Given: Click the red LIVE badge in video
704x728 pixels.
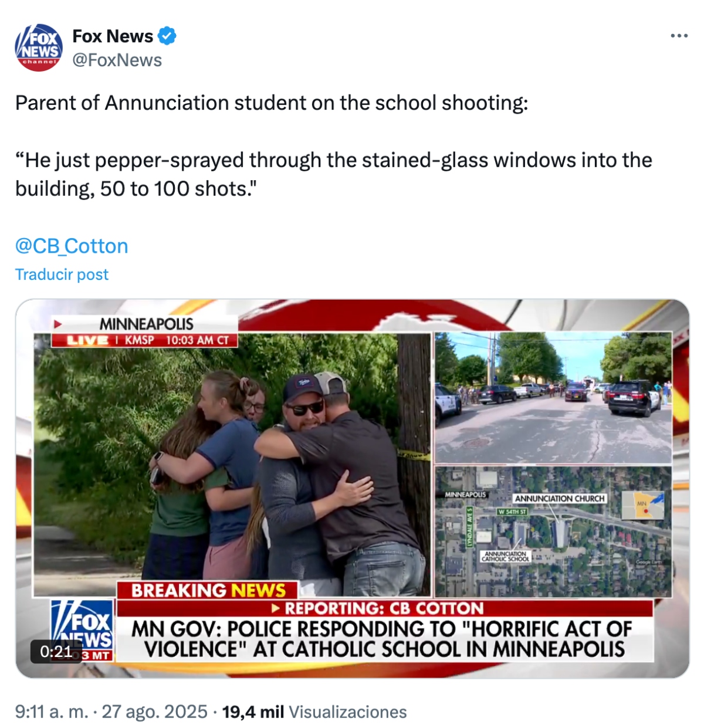Looking at the screenshot, I should pyautogui.click(x=87, y=340).
